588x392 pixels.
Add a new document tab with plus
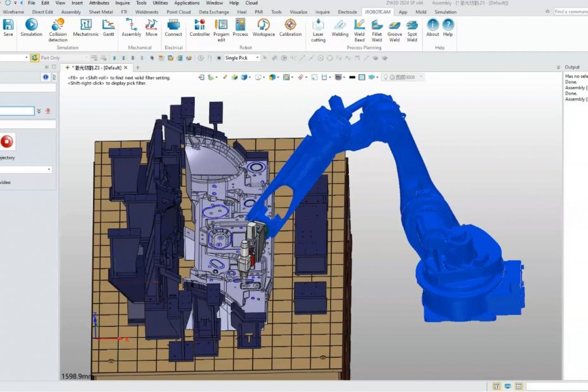coord(138,68)
